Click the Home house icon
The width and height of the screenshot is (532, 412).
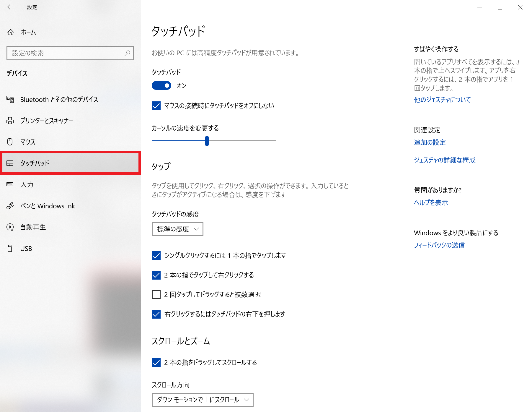point(11,32)
